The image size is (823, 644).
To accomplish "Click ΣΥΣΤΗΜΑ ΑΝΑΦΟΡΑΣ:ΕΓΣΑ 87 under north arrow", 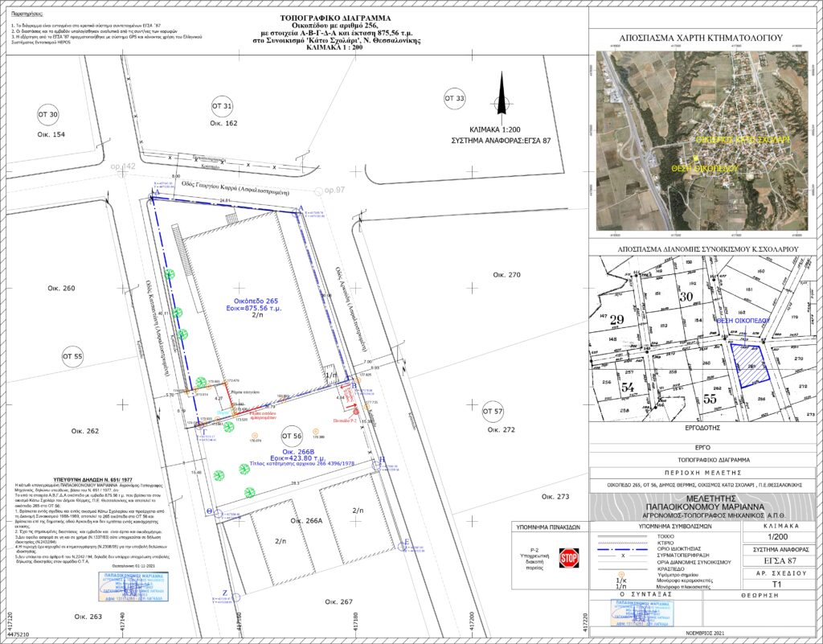I will [502, 141].
